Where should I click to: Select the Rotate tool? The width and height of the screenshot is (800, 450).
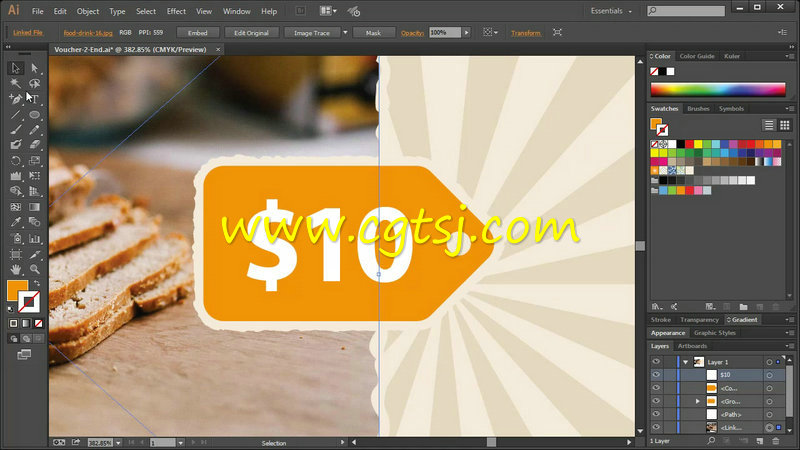[x=16, y=161]
